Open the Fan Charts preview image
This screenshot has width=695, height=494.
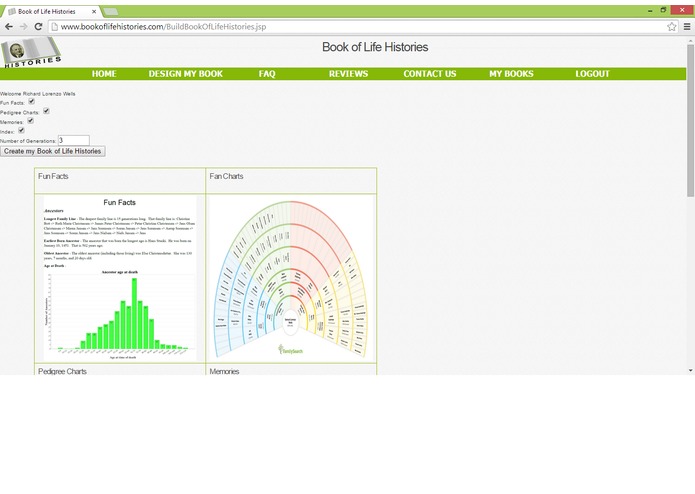tap(291, 279)
